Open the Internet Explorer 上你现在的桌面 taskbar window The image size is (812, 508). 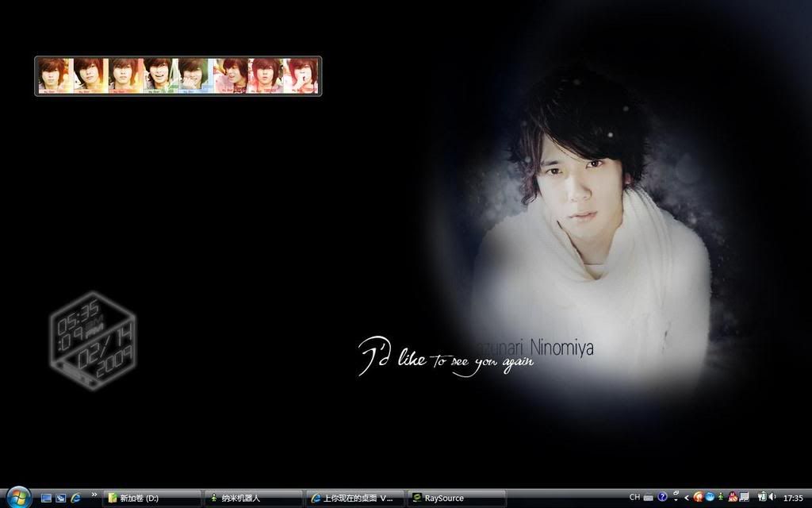pyautogui.click(x=354, y=498)
